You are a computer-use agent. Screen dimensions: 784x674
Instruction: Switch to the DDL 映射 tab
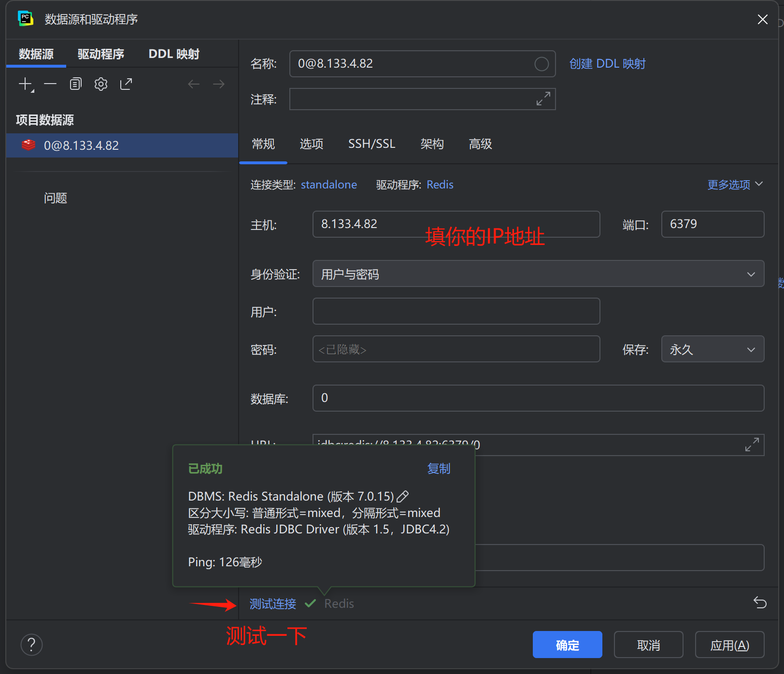pos(174,54)
